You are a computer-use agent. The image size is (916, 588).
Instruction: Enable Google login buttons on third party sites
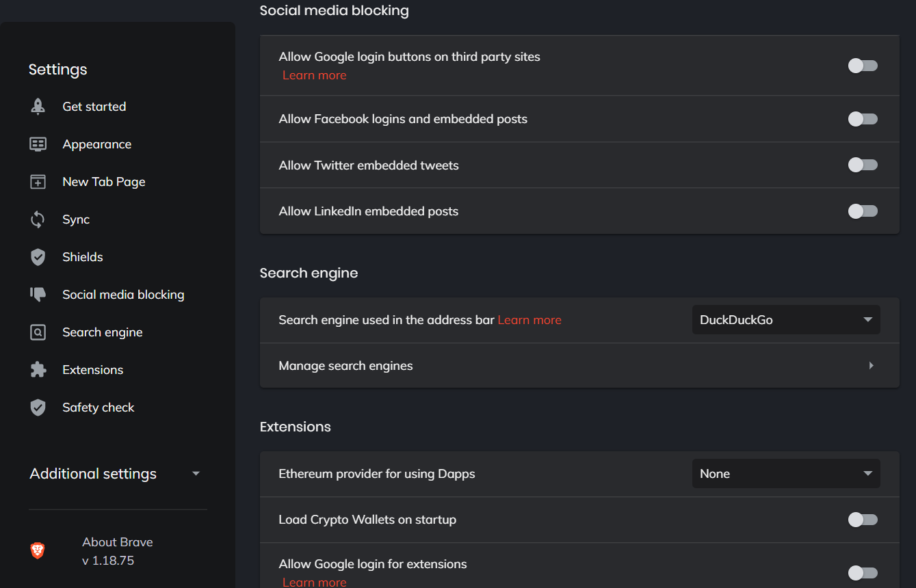[862, 66]
